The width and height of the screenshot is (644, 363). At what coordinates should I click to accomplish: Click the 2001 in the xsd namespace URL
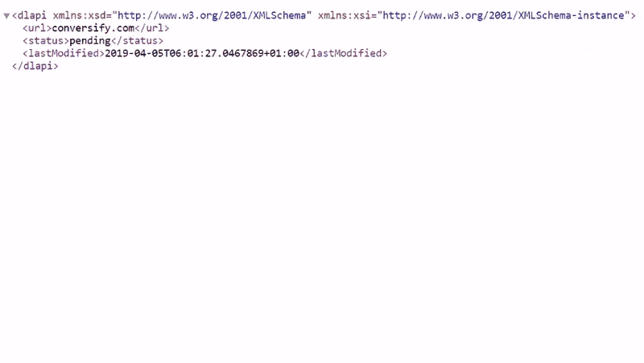pyautogui.click(x=235, y=15)
